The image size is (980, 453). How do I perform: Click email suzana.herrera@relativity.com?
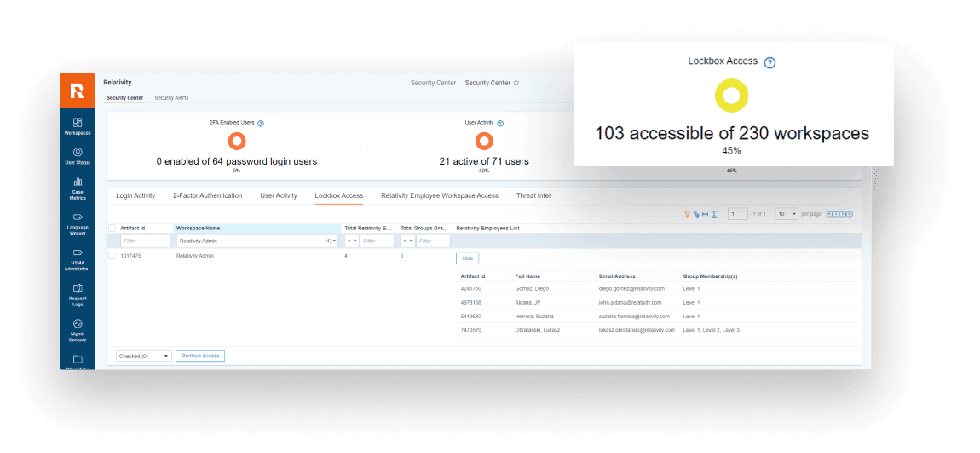[634, 317]
